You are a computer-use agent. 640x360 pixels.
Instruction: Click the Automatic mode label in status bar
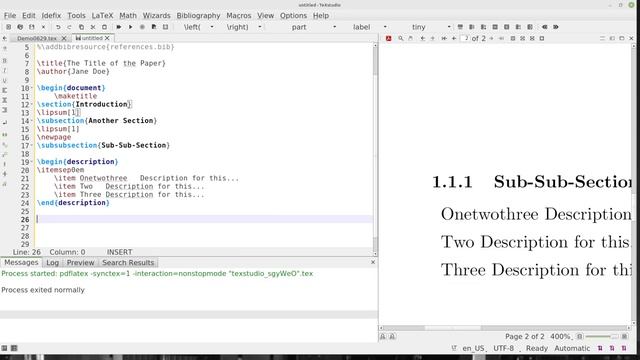click(572, 348)
